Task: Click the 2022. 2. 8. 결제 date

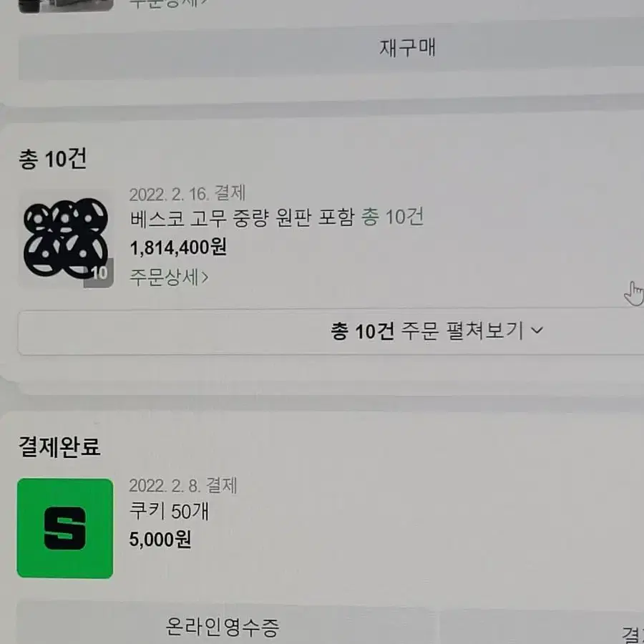Action: tap(182, 485)
